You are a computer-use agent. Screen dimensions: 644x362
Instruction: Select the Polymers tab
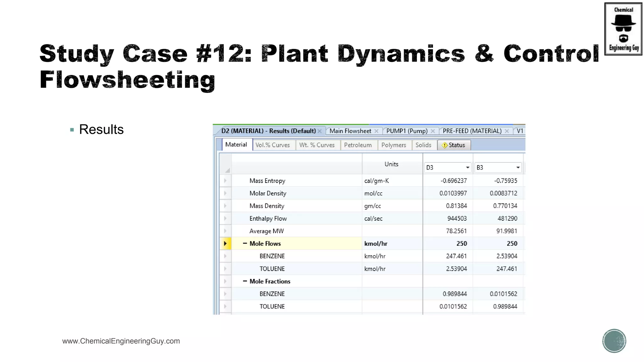393,145
